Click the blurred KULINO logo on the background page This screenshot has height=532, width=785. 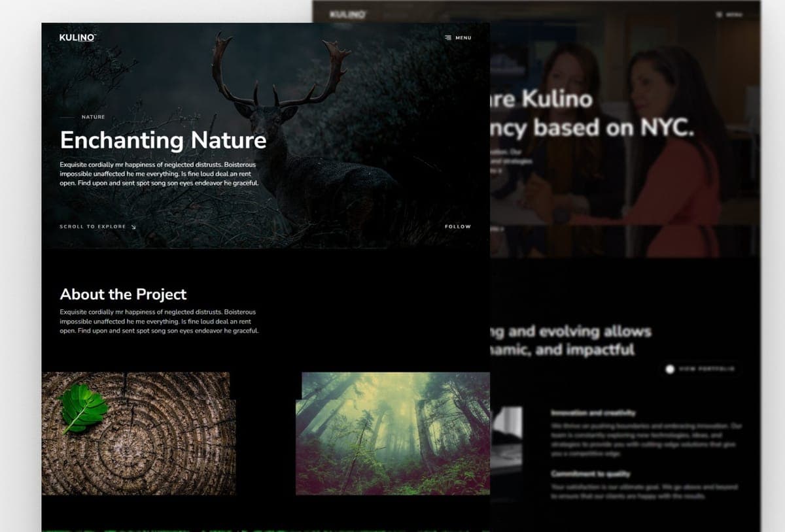click(347, 14)
